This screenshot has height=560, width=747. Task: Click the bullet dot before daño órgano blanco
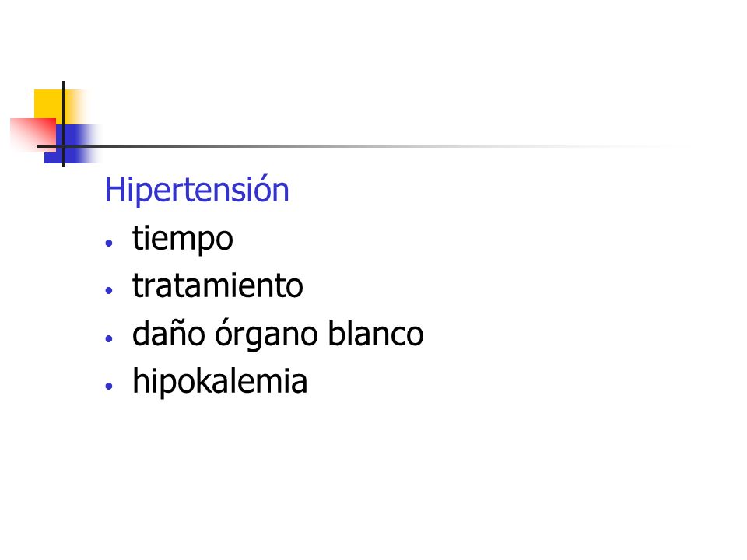pyautogui.click(x=109, y=338)
